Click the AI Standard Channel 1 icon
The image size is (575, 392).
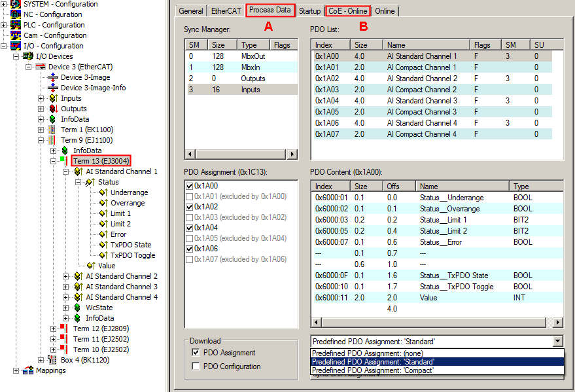point(78,171)
